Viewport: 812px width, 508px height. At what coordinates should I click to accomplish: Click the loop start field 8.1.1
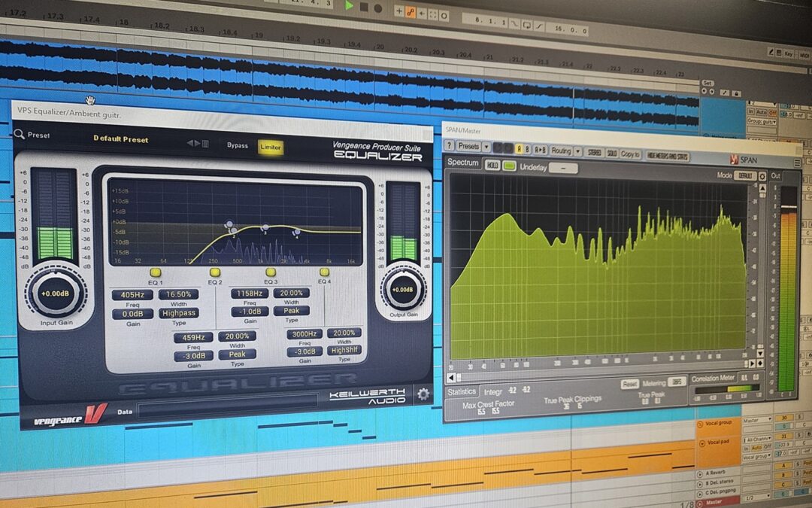click(485, 21)
